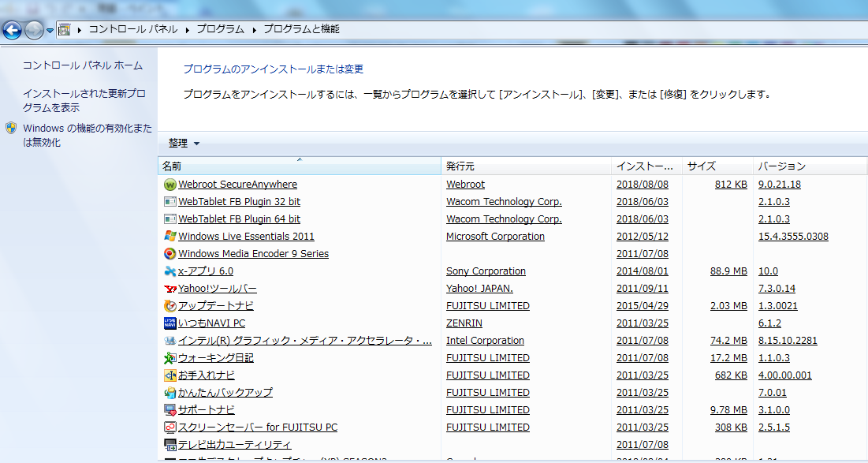Open インストールされた更新プログラムを表示 link

[x=84, y=100]
